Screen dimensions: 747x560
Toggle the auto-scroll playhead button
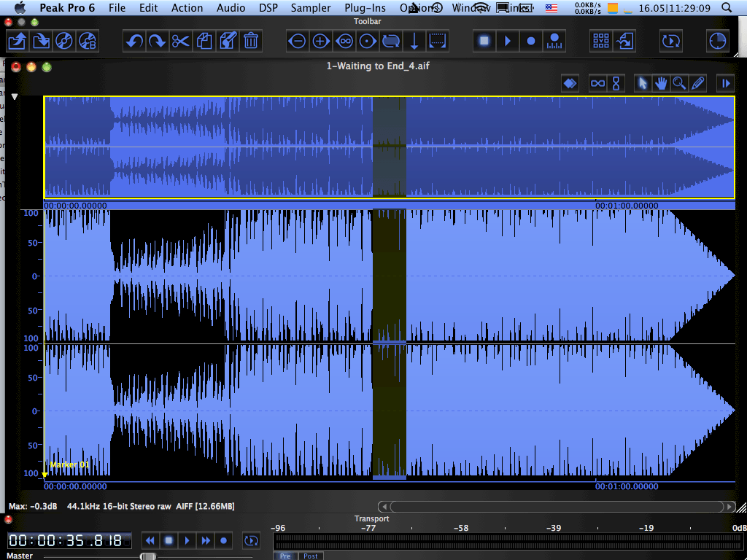pyautogui.click(x=725, y=84)
